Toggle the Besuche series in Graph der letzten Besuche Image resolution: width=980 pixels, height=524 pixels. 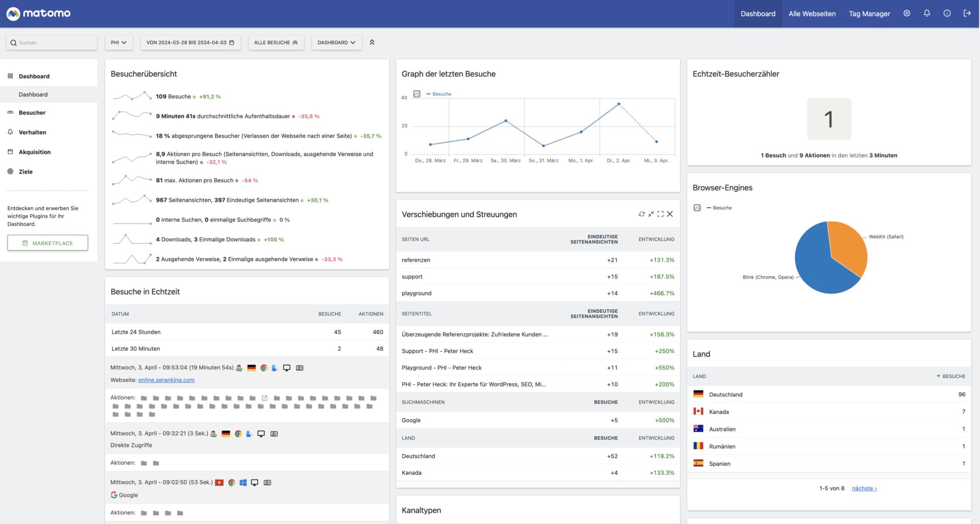pos(440,94)
